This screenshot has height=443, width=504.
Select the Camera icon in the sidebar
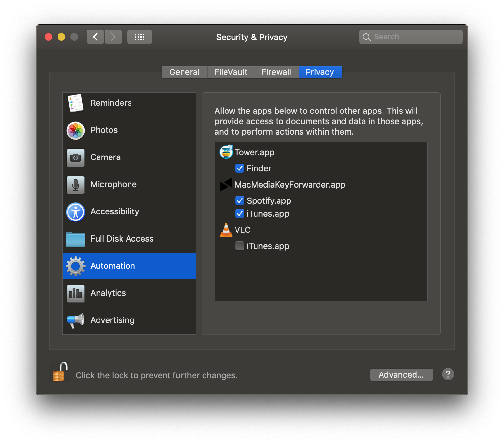[75, 157]
